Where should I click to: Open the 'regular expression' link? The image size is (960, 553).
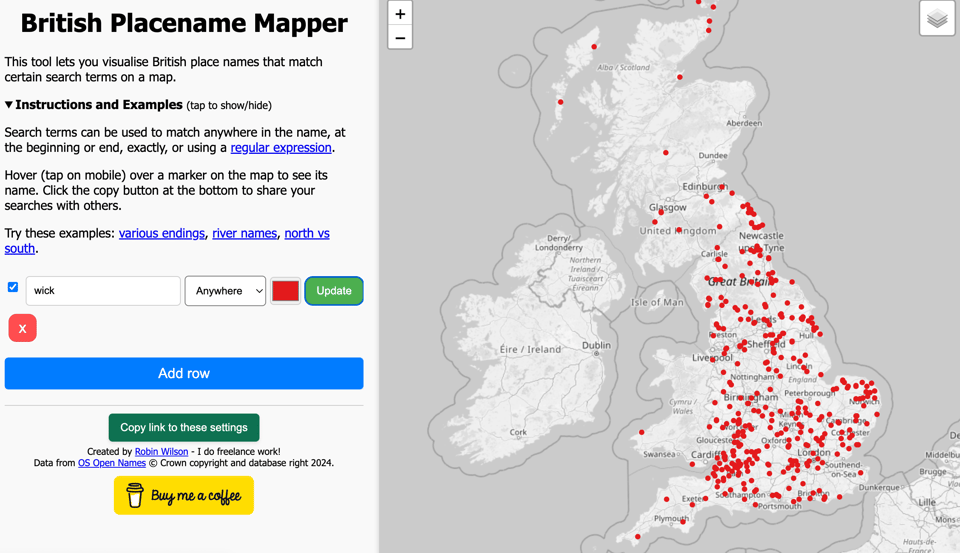click(x=280, y=148)
